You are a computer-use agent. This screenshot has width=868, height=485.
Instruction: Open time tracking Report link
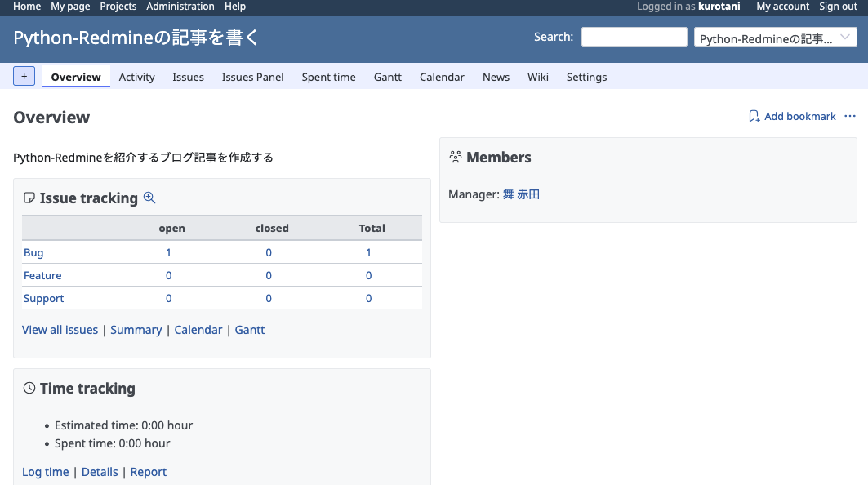149,472
